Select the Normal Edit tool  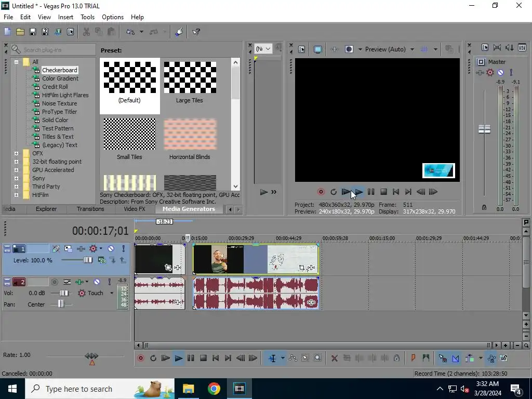(272, 358)
